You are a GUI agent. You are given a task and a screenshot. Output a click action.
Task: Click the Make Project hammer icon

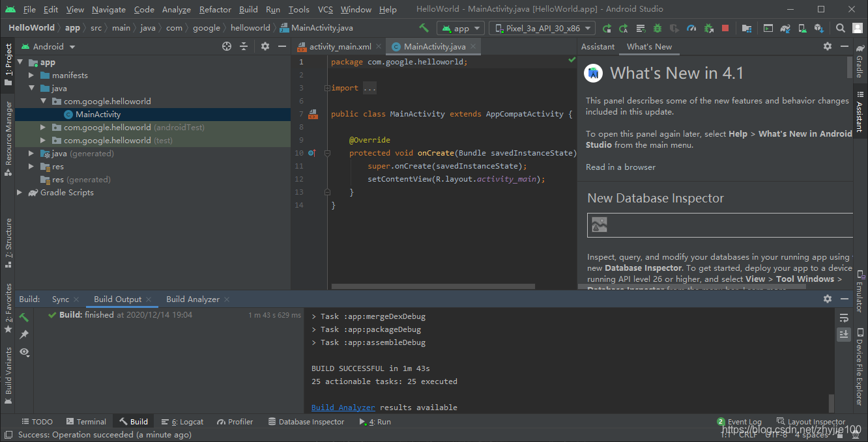click(x=424, y=28)
